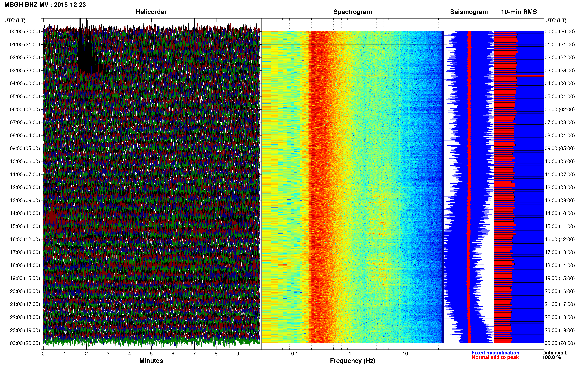
Task: Click the full-width red peak bar in the RMS panel
Action: click(x=519, y=76)
